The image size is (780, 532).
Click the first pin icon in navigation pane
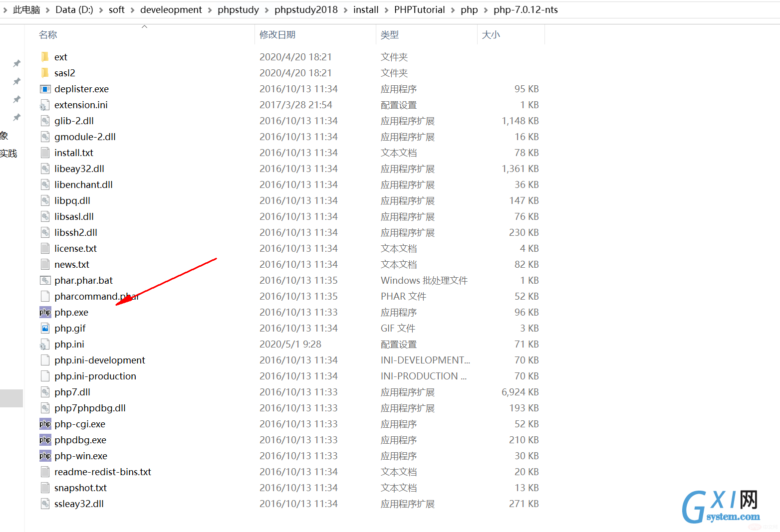point(16,63)
